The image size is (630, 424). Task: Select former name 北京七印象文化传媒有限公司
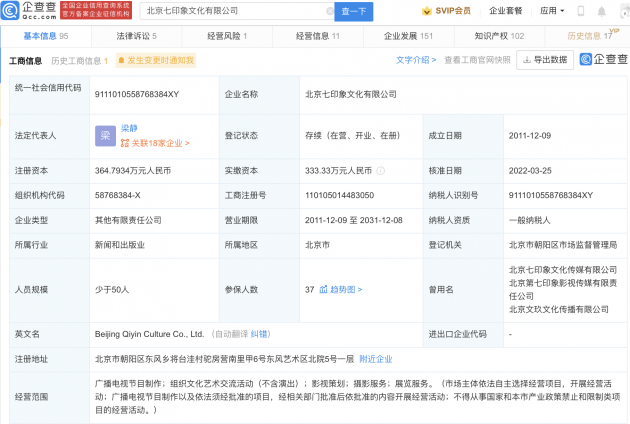click(563, 270)
